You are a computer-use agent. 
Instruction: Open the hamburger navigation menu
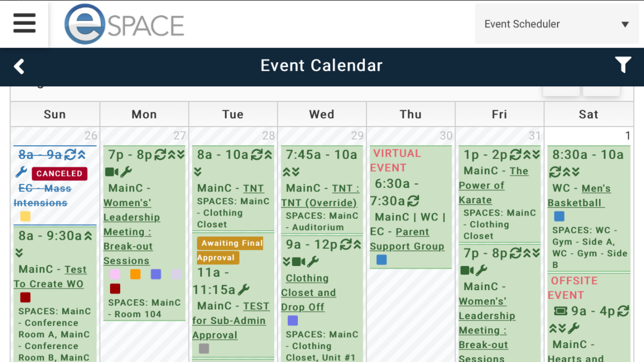(x=25, y=23)
